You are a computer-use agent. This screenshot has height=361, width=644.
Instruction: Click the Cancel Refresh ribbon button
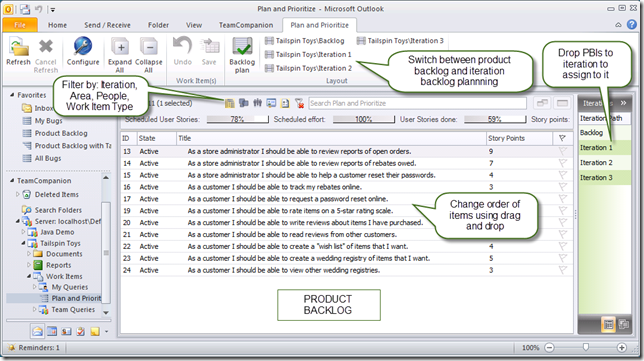[x=46, y=55]
